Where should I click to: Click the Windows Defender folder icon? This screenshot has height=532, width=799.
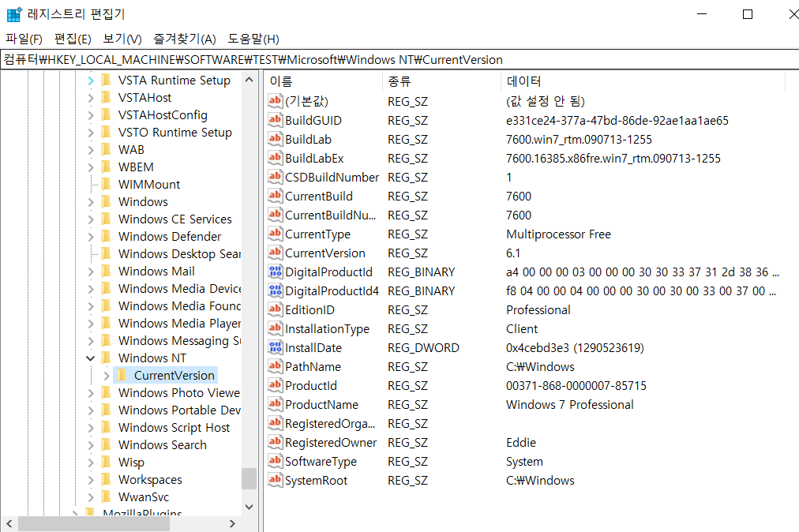[106, 235]
